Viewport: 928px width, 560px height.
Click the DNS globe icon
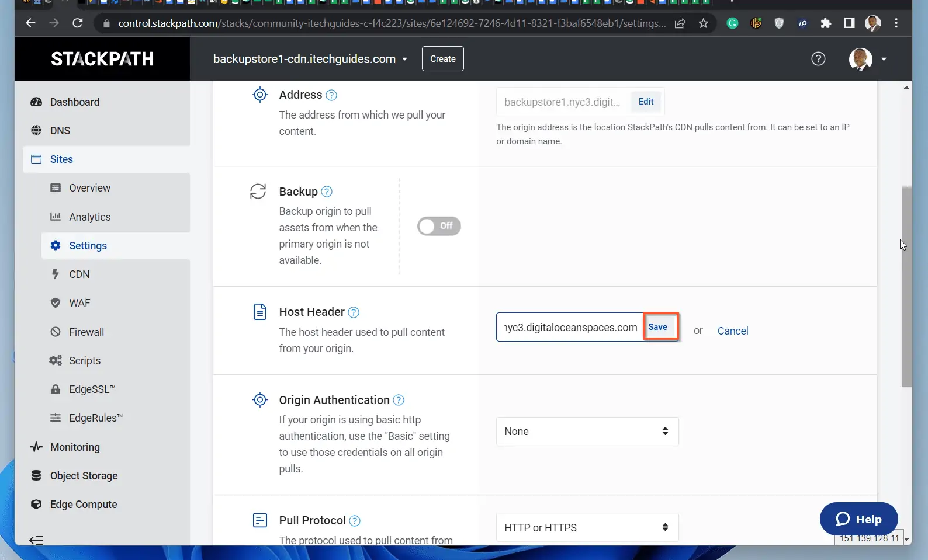36,131
